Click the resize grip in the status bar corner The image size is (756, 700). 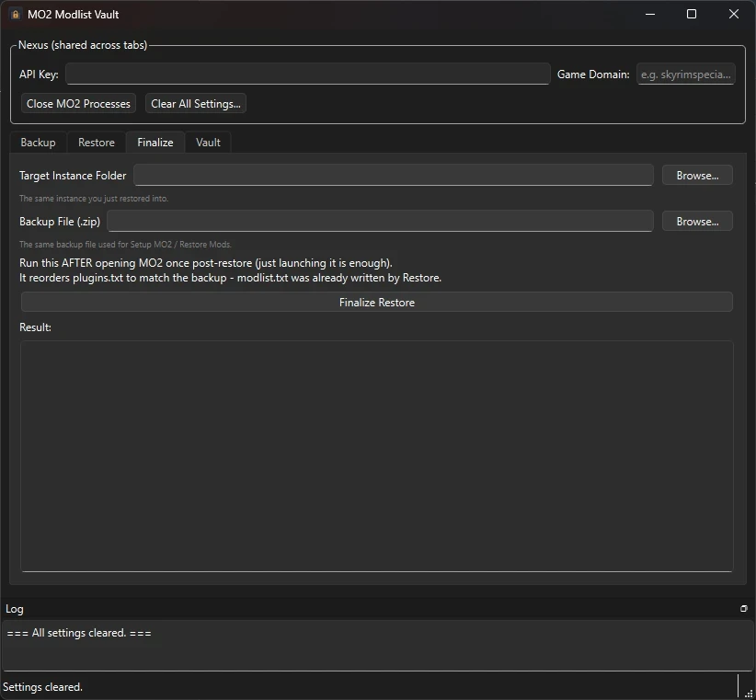tap(749, 693)
